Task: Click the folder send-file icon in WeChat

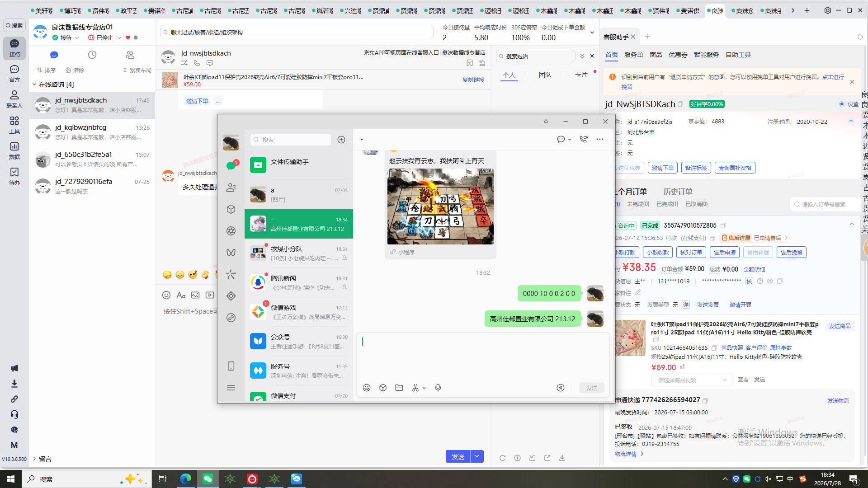Action: pyautogui.click(x=399, y=388)
